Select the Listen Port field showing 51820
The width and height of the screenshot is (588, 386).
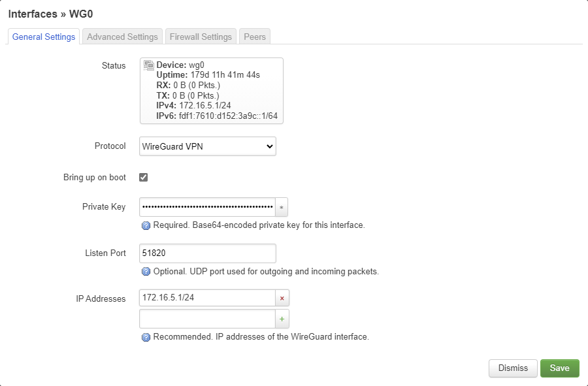pos(207,253)
